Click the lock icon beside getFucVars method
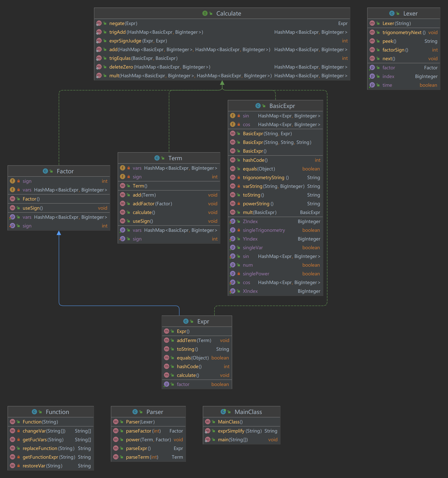The height and width of the screenshot is (478, 448). click(x=19, y=440)
